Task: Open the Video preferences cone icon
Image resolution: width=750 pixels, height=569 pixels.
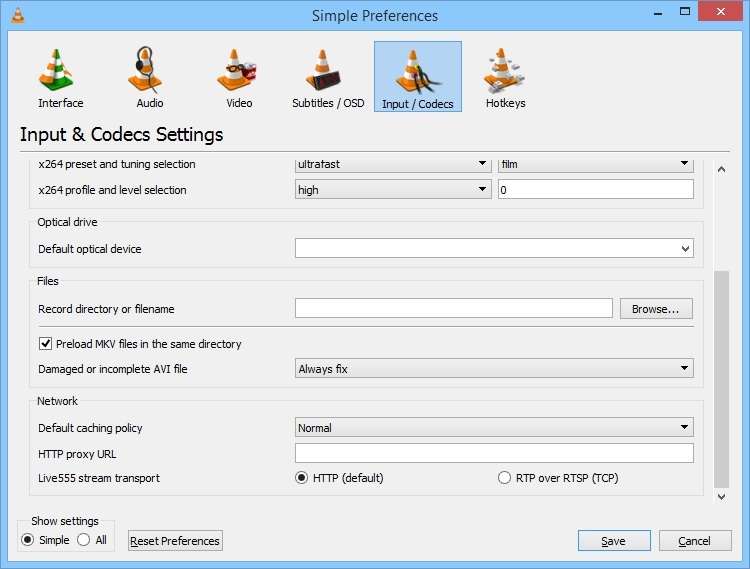Action: click(x=236, y=70)
